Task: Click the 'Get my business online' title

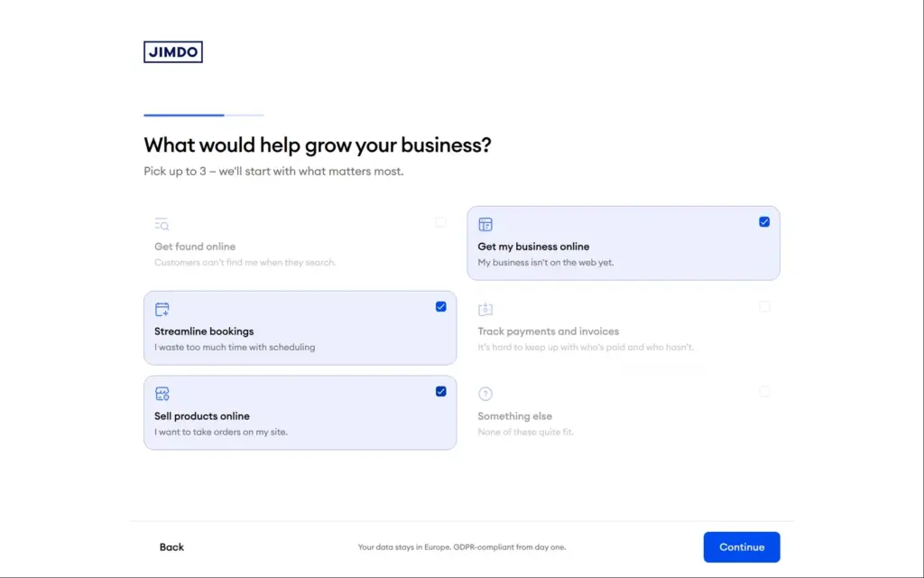Action: [x=533, y=247]
